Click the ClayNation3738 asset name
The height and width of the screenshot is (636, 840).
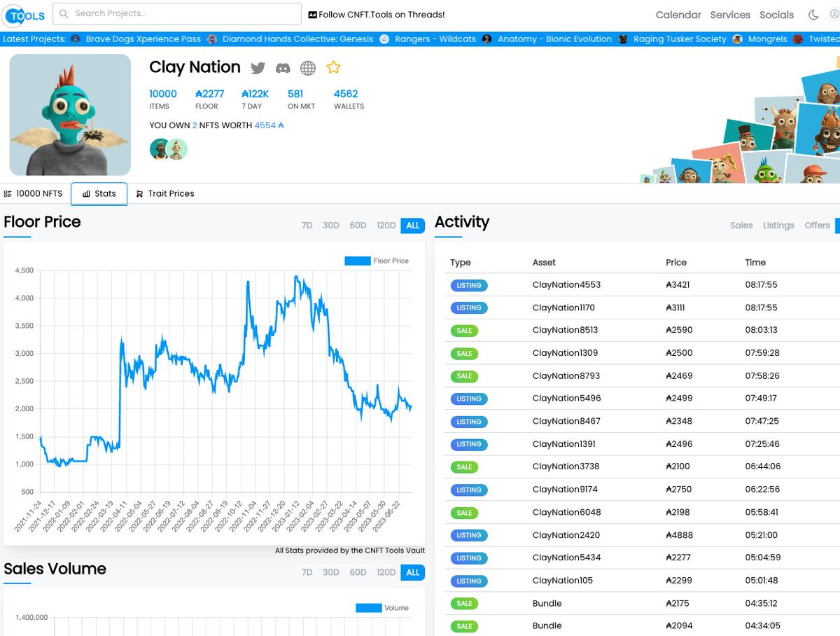tap(566, 466)
